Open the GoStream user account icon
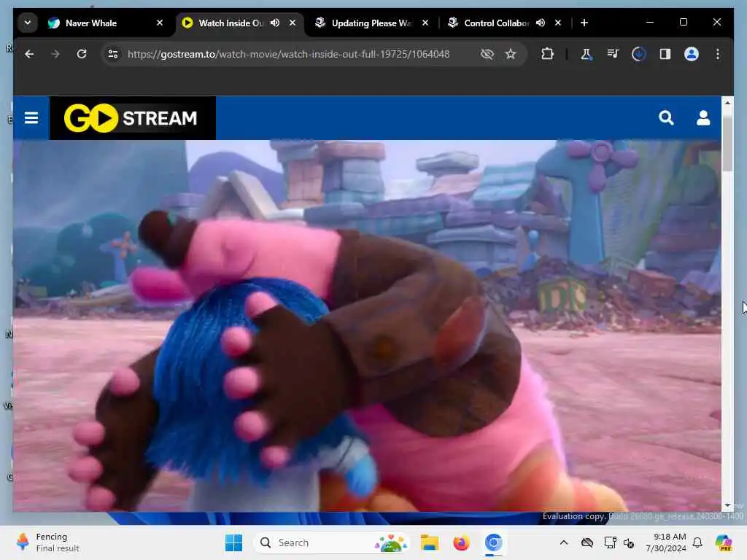 click(703, 117)
